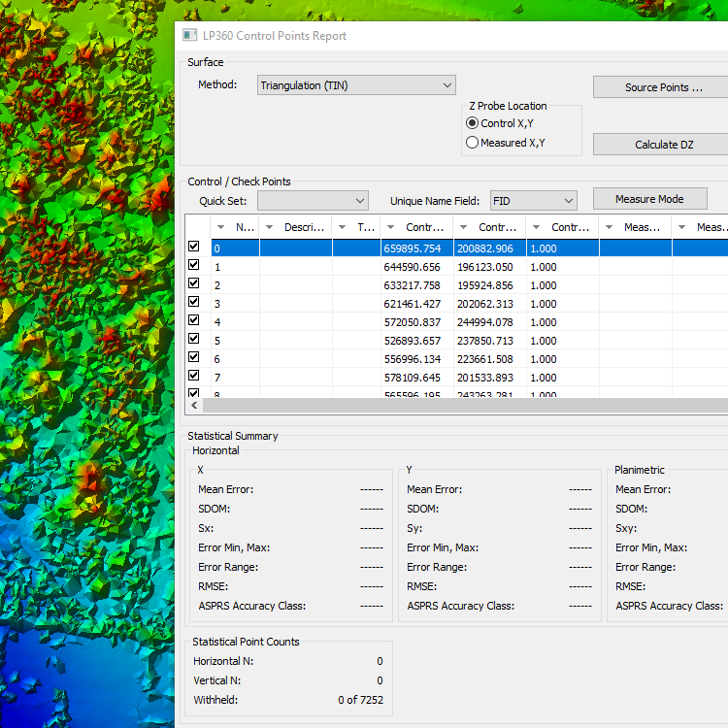This screenshot has width=728, height=728.
Task: Uncheck the checkbox for row 6
Action: tap(193, 356)
